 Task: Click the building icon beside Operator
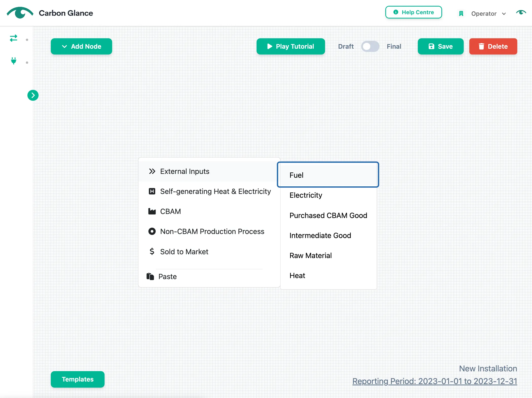pos(461,13)
